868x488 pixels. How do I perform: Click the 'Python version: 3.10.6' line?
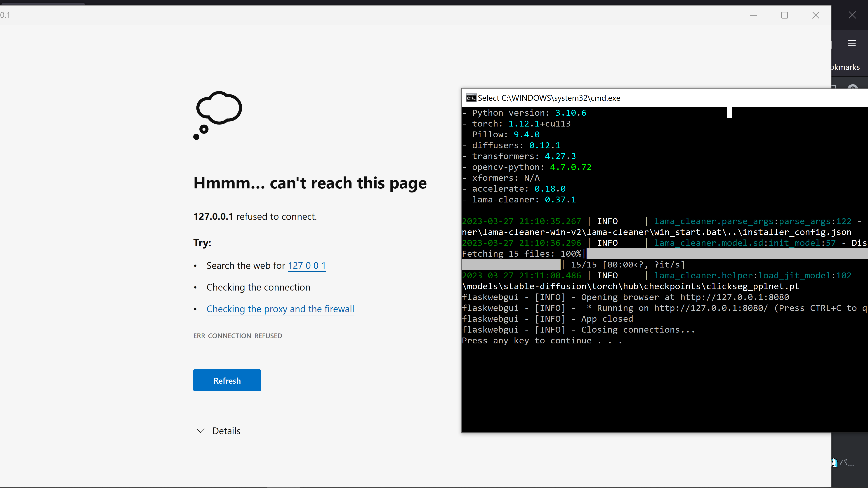524,113
